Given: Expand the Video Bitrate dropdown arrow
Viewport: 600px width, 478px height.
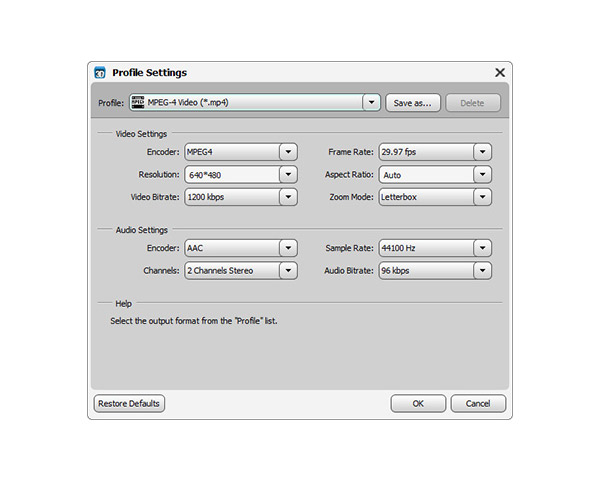Looking at the screenshot, I should tap(288, 197).
